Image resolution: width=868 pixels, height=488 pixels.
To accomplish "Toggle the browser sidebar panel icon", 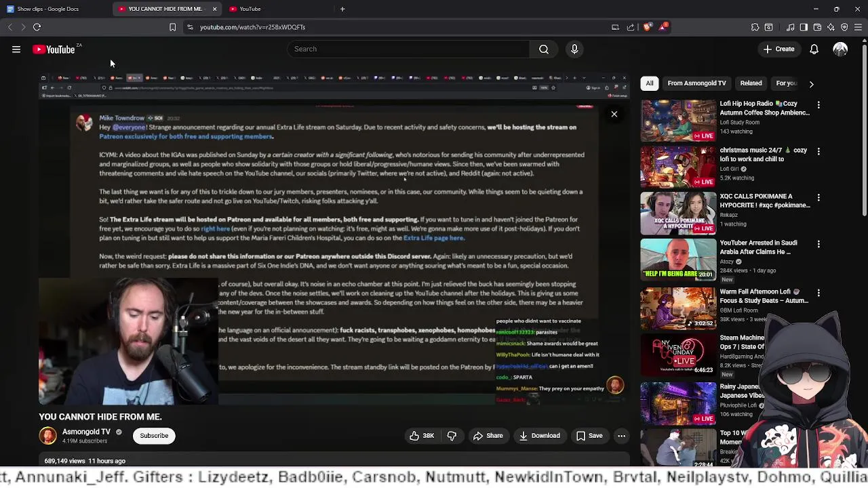I will [x=804, y=27].
